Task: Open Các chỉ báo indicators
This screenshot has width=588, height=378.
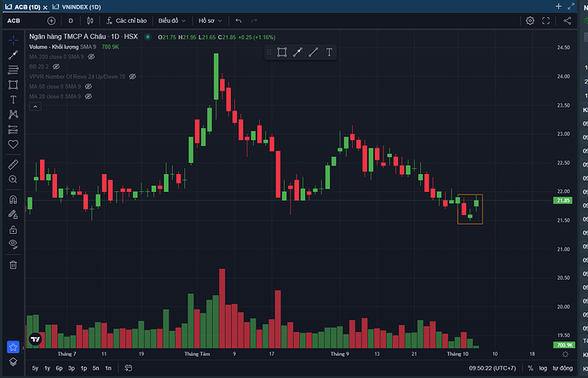Action: pyautogui.click(x=126, y=21)
